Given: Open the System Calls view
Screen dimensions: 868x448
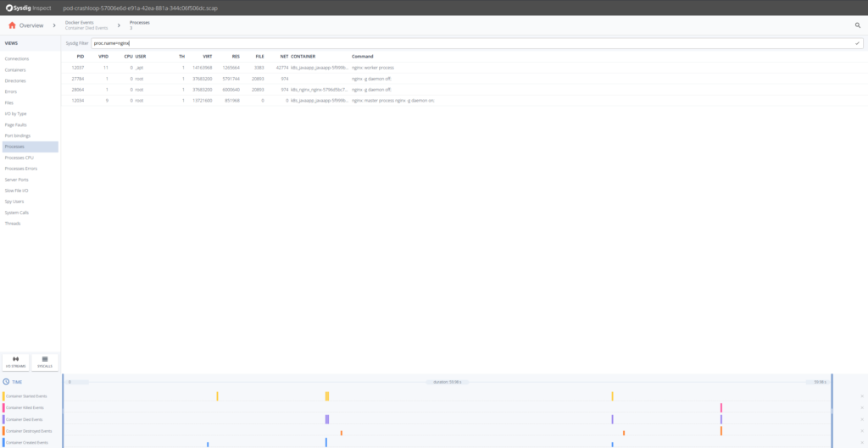Looking at the screenshot, I should 17,213.
